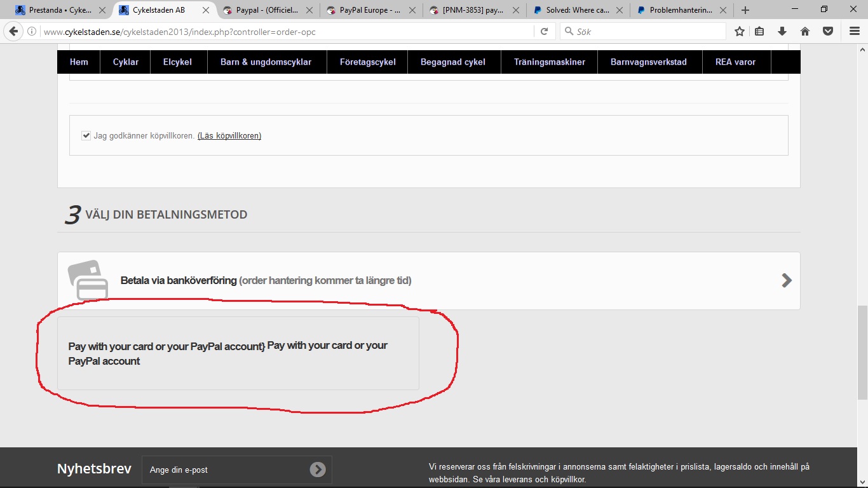The width and height of the screenshot is (868, 488).
Task: Open the Hem menu item
Action: [x=79, y=62]
